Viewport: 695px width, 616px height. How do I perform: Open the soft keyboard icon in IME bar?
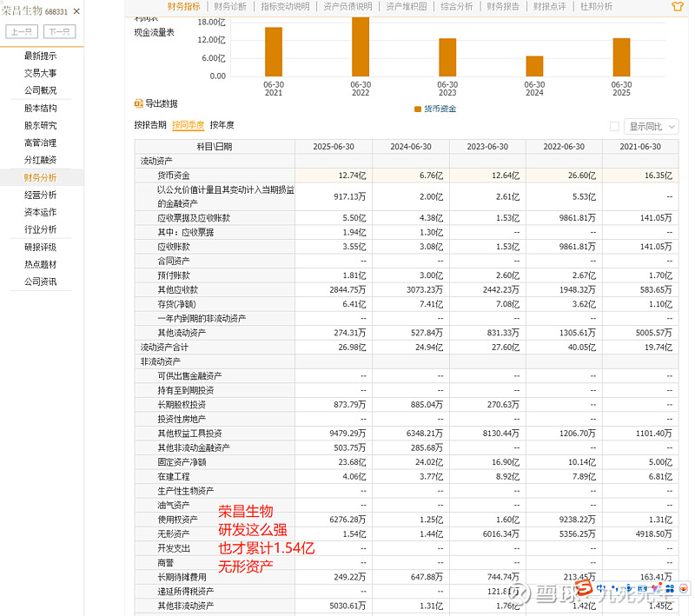pyautogui.click(x=643, y=588)
